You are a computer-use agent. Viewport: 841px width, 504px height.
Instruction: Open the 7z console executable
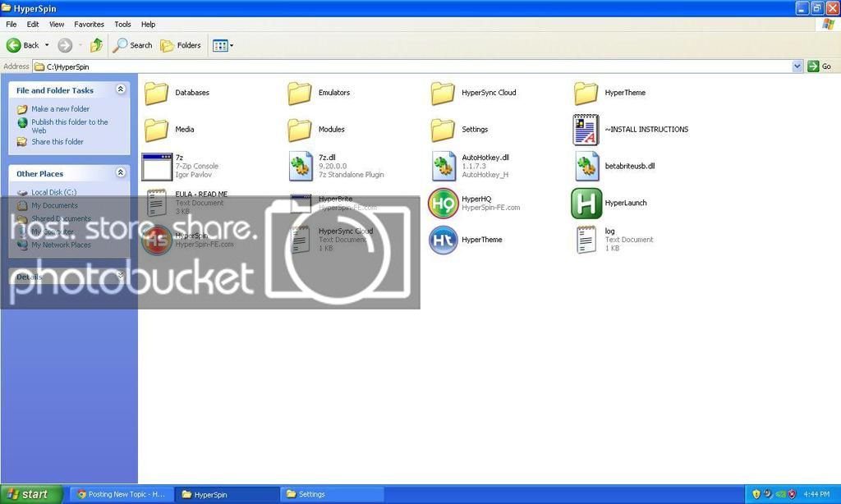[157, 167]
